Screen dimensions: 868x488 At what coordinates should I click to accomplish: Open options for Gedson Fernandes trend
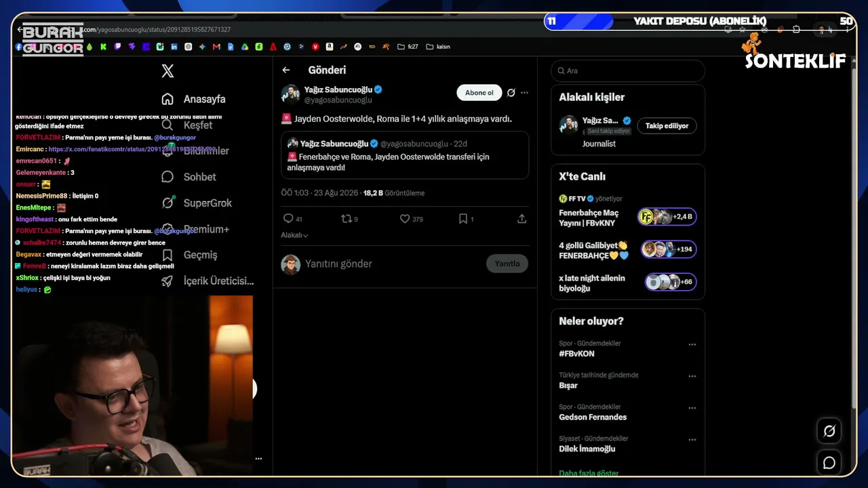(692, 408)
